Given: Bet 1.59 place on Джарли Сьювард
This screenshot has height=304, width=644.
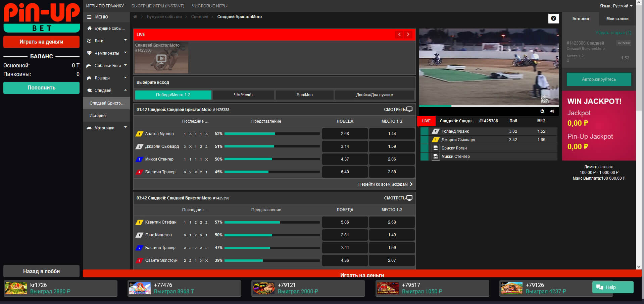Looking at the screenshot, I should point(392,146).
